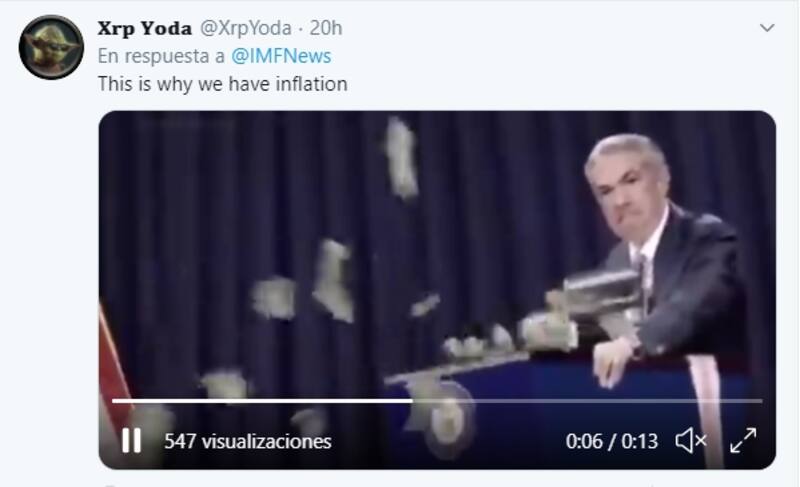The height and width of the screenshot is (487, 800).
Task: Click the progress bar's current playhead position
Action: [412, 401]
